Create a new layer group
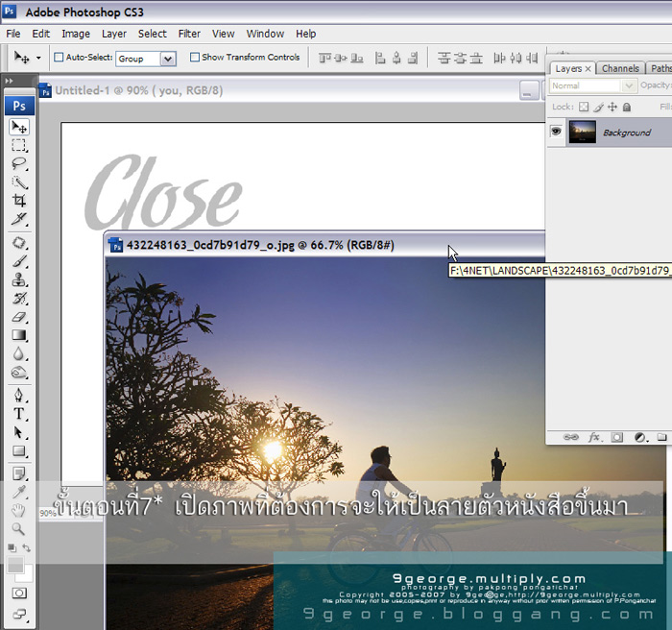Screen dimensions: 672x630 tap(662, 437)
